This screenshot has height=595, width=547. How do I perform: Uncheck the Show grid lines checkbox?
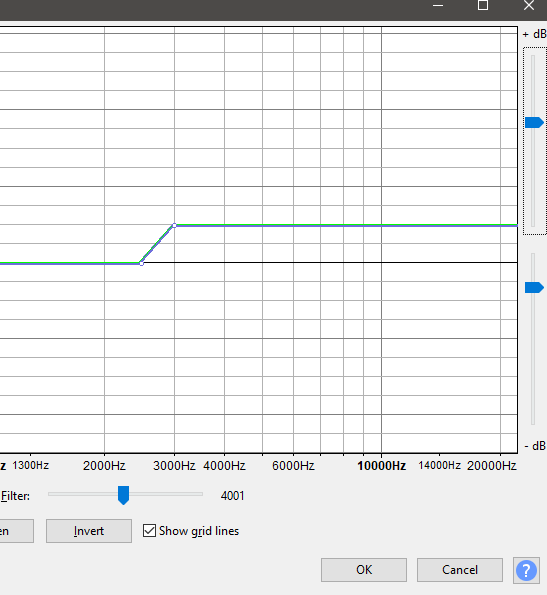(149, 530)
